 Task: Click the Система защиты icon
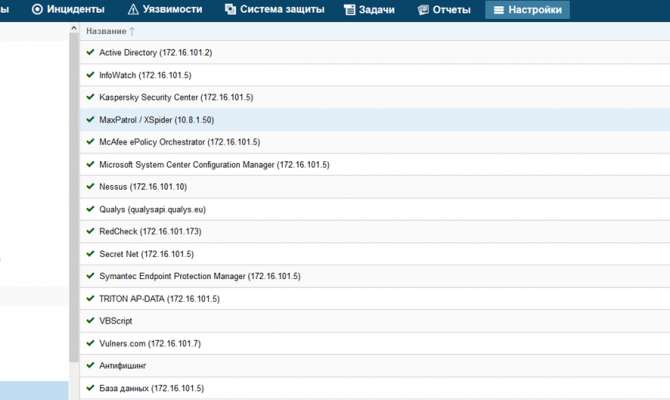230,9
